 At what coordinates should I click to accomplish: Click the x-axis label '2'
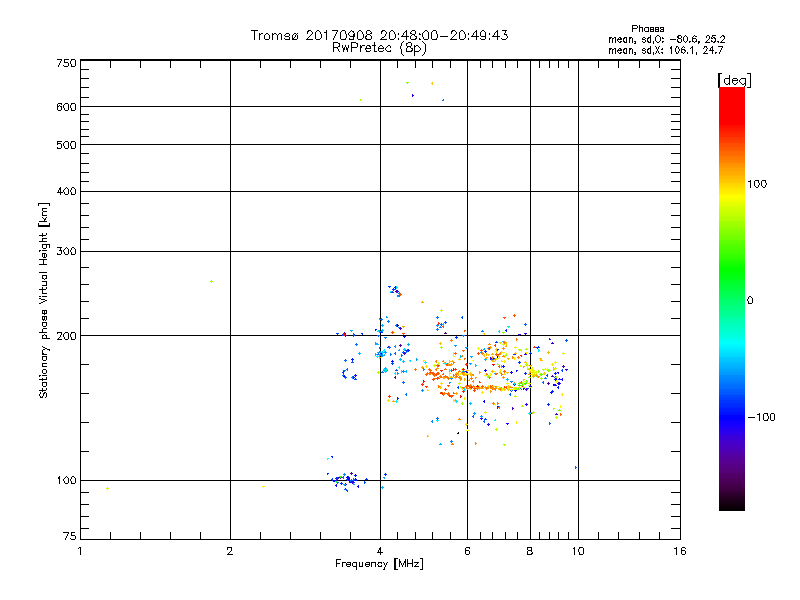pos(230,551)
